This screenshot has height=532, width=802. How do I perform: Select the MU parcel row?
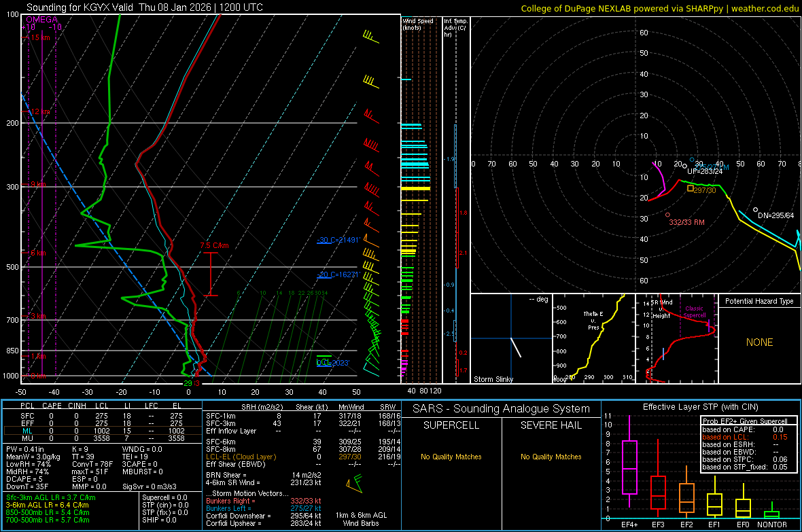coord(103,438)
